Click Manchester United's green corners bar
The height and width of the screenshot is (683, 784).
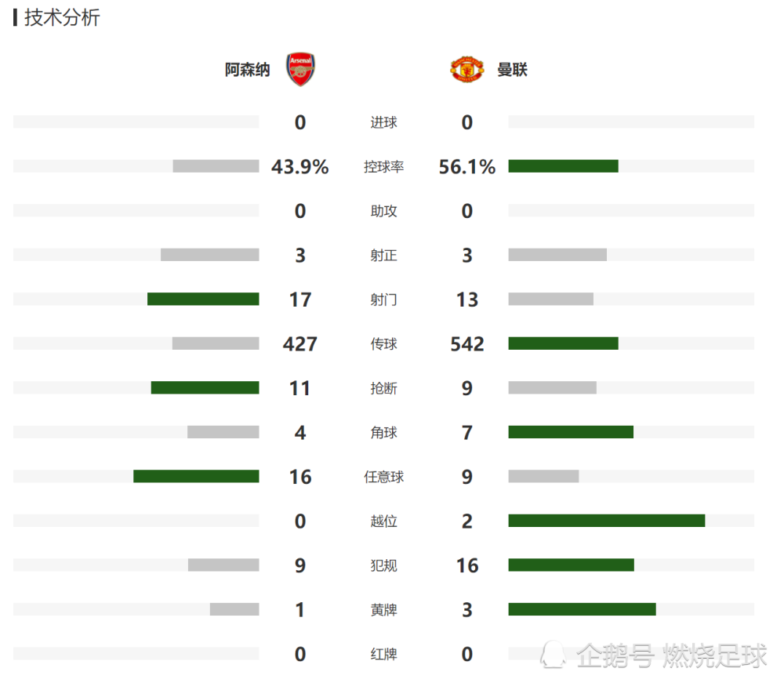(x=571, y=432)
